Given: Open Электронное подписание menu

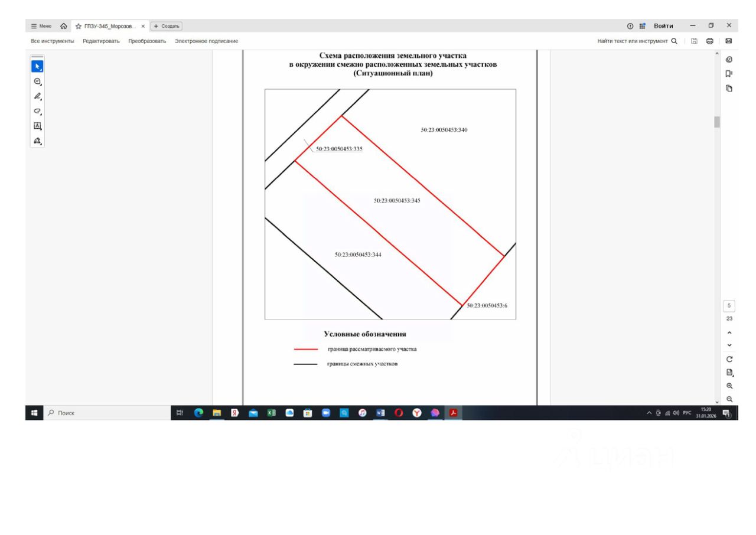Looking at the screenshot, I should point(207,41).
